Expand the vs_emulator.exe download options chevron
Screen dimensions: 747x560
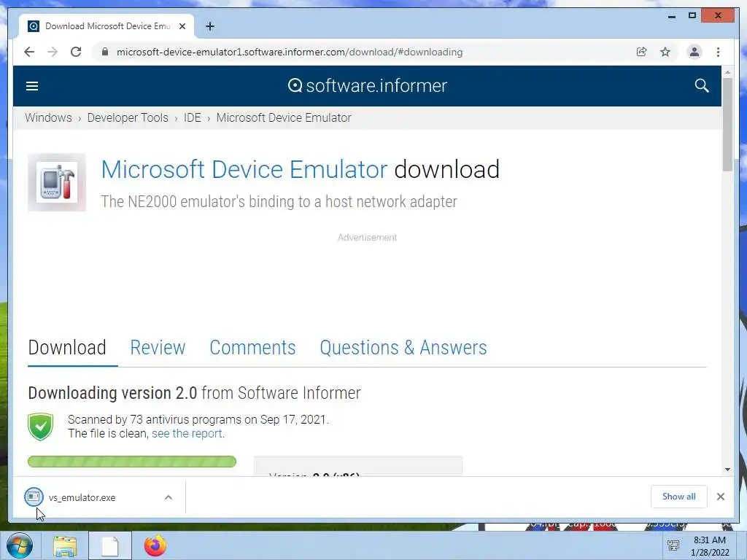tap(169, 497)
